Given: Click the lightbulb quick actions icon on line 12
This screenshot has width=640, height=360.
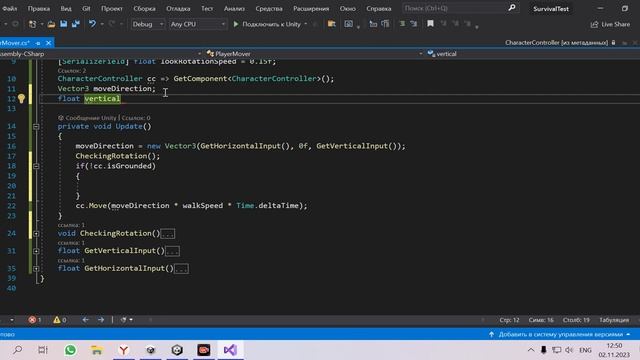Looking at the screenshot, I should [x=21, y=98].
